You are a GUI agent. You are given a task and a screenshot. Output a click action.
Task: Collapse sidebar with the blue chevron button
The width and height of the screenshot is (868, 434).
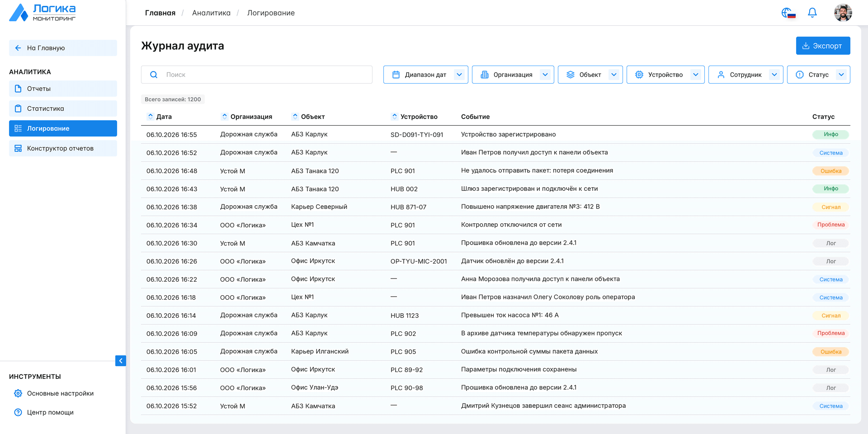121,361
